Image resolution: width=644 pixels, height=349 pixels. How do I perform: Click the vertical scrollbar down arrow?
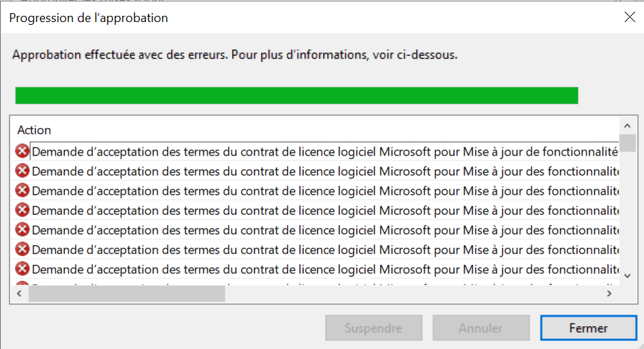point(627,276)
